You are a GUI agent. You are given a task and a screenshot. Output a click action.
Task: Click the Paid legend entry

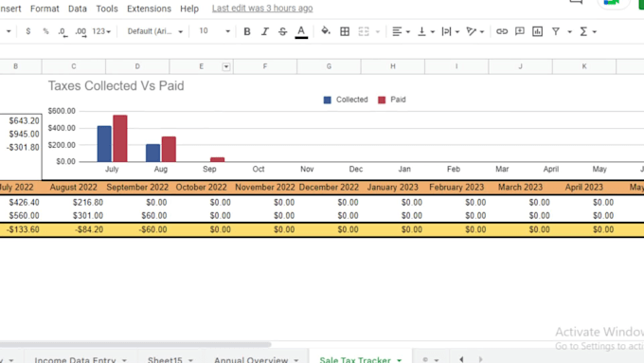point(392,100)
